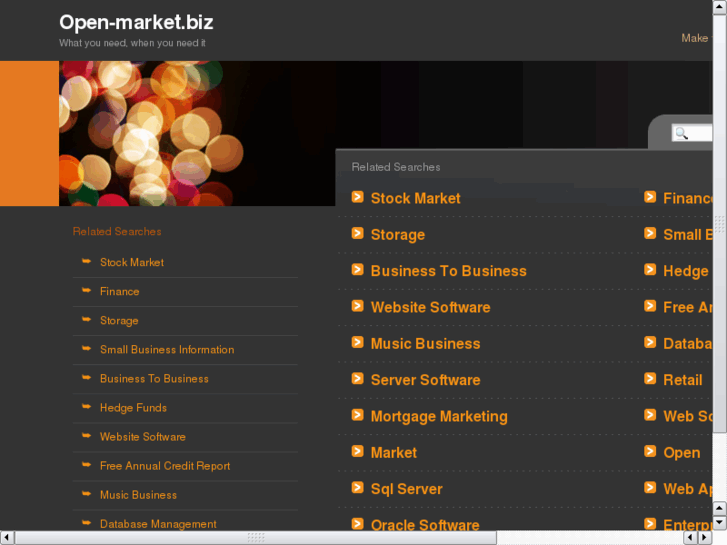Screen dimensions: 727x545
Task: Select sidebar Storage link
Action: (x=119, y=321)
